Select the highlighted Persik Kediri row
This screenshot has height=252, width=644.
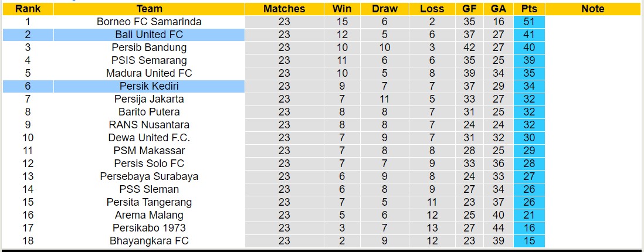click(x=149, y=86)
